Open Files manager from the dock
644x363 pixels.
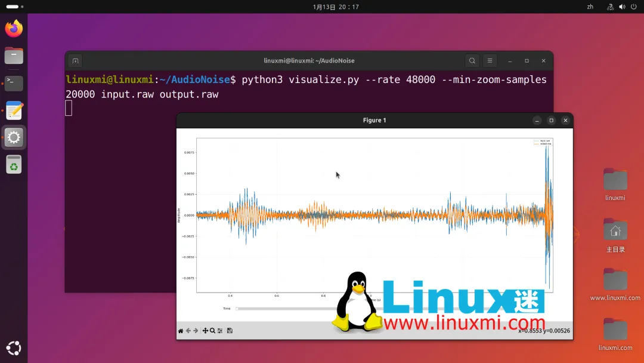14,56
